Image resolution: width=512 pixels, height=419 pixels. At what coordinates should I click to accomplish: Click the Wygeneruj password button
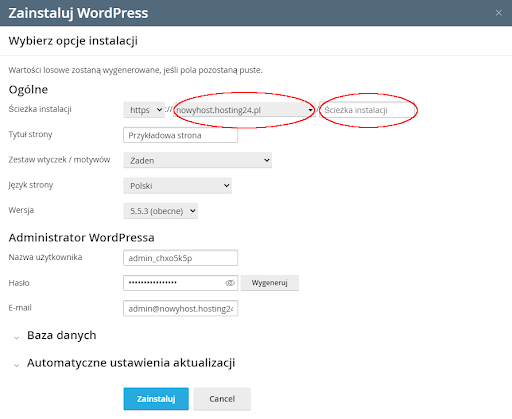click(270, 283)
